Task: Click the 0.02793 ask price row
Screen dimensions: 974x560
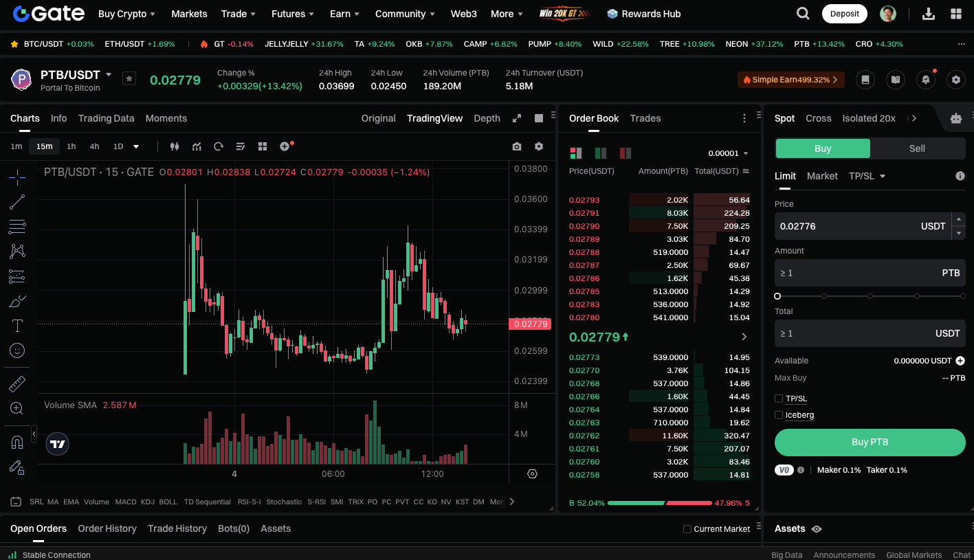Action: coord(659,200)
